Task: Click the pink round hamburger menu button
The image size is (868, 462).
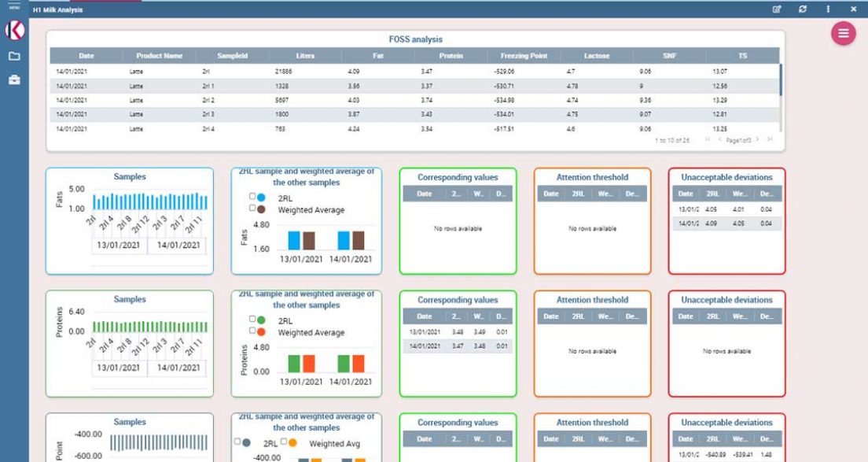Action: point(843,33)
